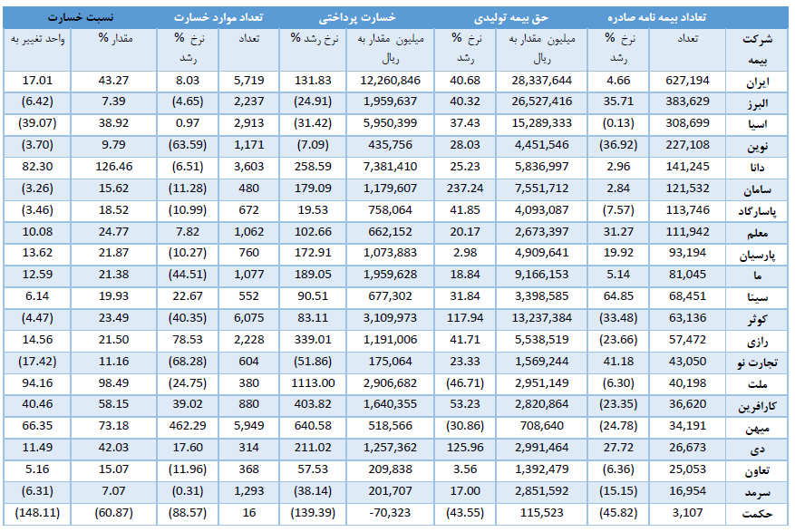The width and height of the screenshot is (795, 532).
Task: Click the negative value -70,323
Action: 390,513
